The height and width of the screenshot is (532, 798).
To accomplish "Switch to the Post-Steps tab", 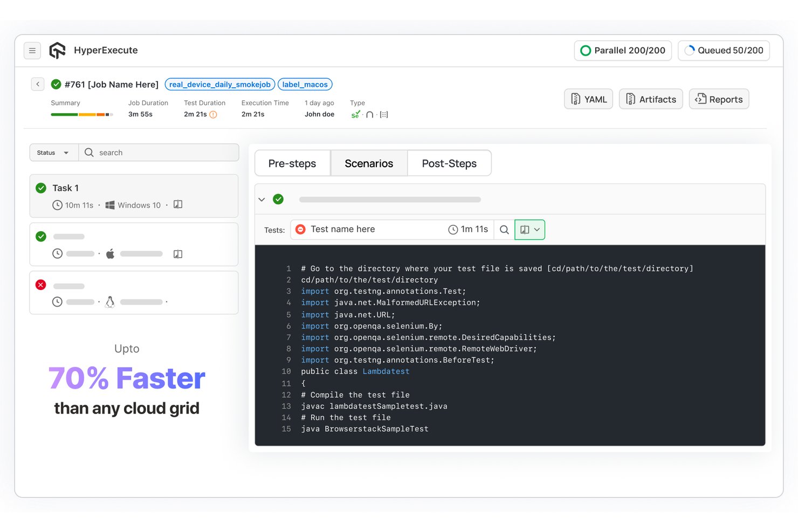I will click(449, 163).
